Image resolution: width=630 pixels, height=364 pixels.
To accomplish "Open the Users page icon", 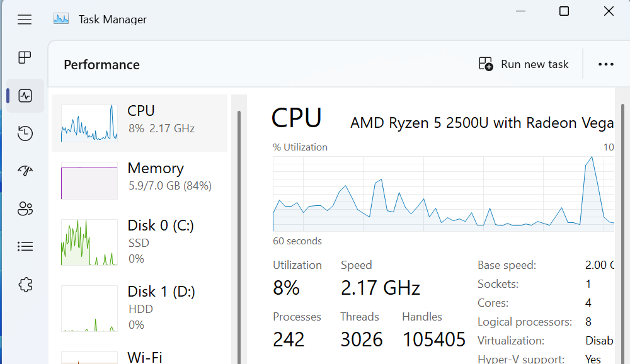I will click(25, 208).
